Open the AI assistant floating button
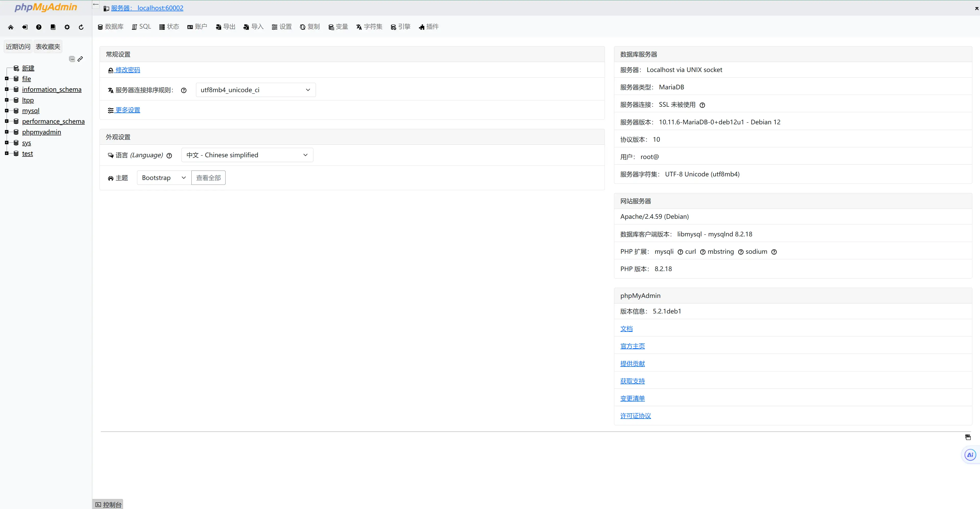 970,455
